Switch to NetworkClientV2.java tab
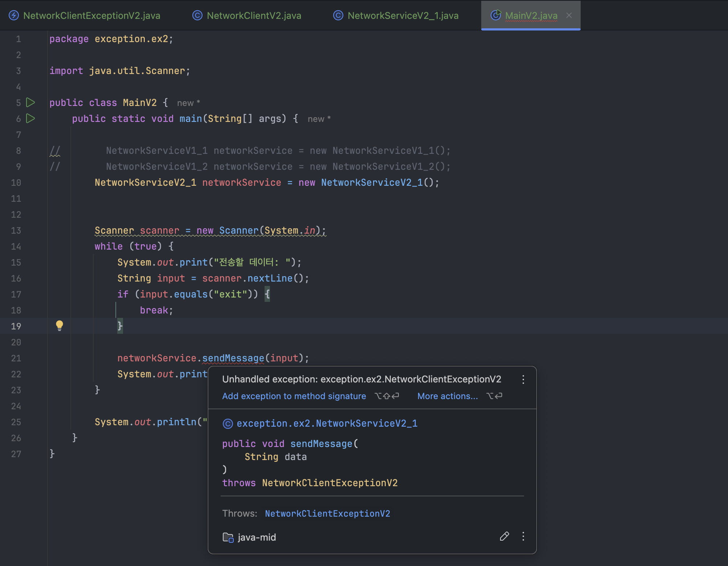 pos(254,16)
